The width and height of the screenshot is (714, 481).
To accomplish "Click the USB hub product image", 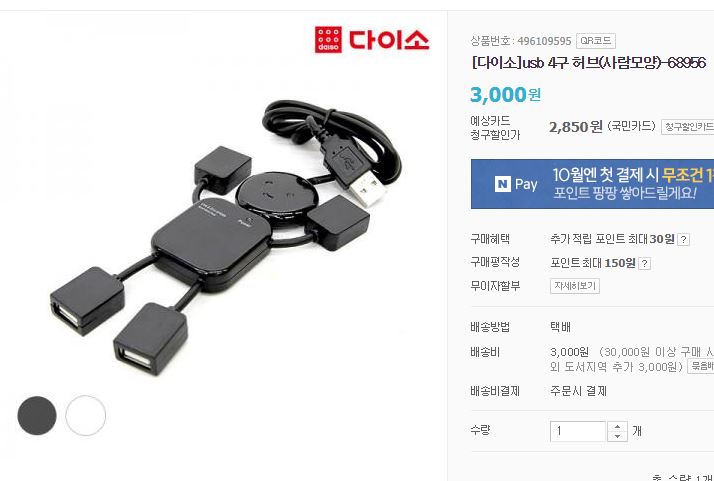I will (226, 237).
